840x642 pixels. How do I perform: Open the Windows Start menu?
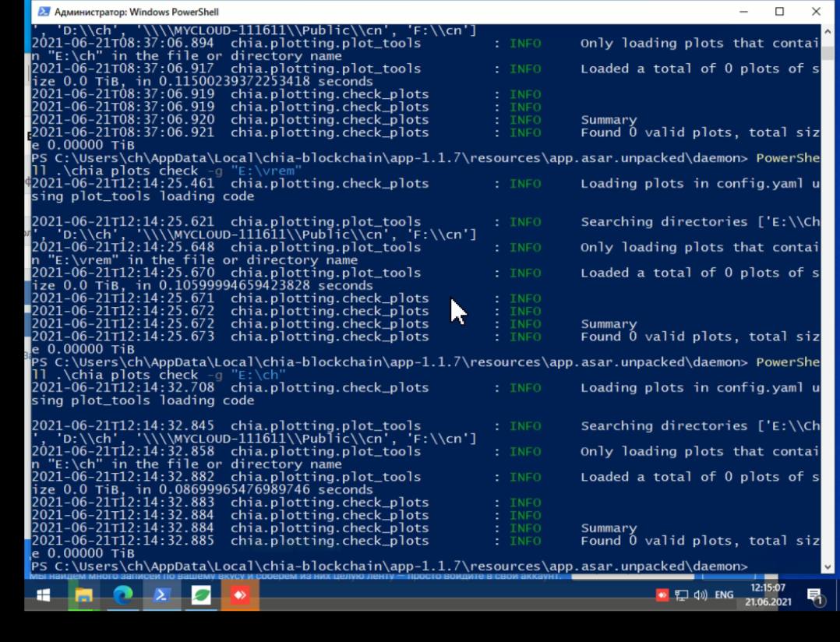pos(44,595)
